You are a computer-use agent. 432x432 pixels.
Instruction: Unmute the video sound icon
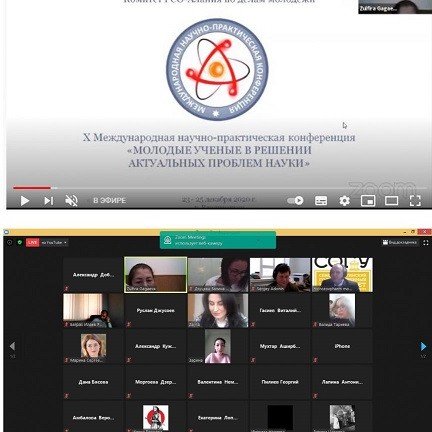[x=71, y=201]
